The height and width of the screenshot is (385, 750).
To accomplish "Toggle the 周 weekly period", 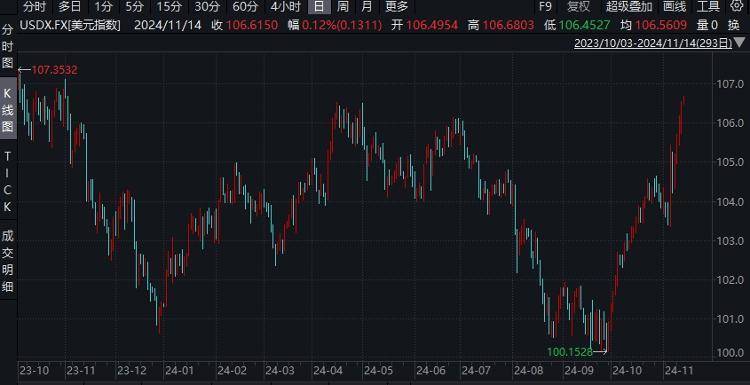I will [342, 7].
